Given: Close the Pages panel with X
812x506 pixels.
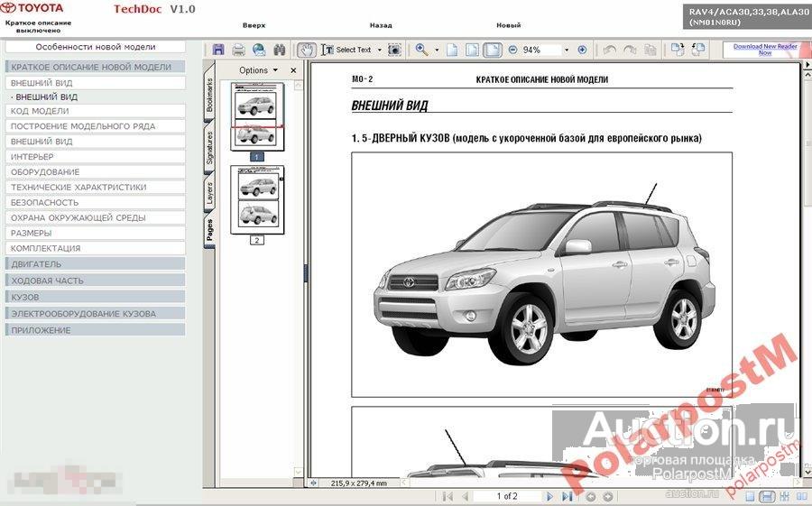Looking at the screenshot, I should click(x=293, y=70).
